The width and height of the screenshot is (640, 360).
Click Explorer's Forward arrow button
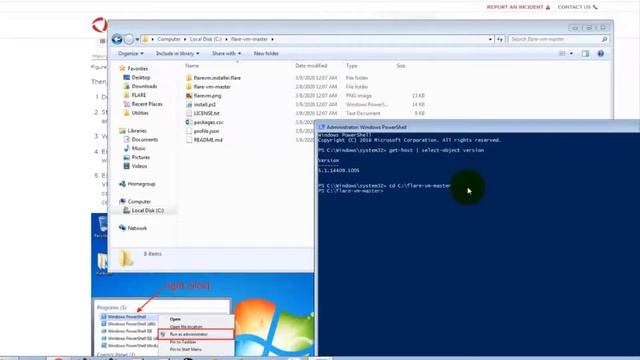coord(129,39)
